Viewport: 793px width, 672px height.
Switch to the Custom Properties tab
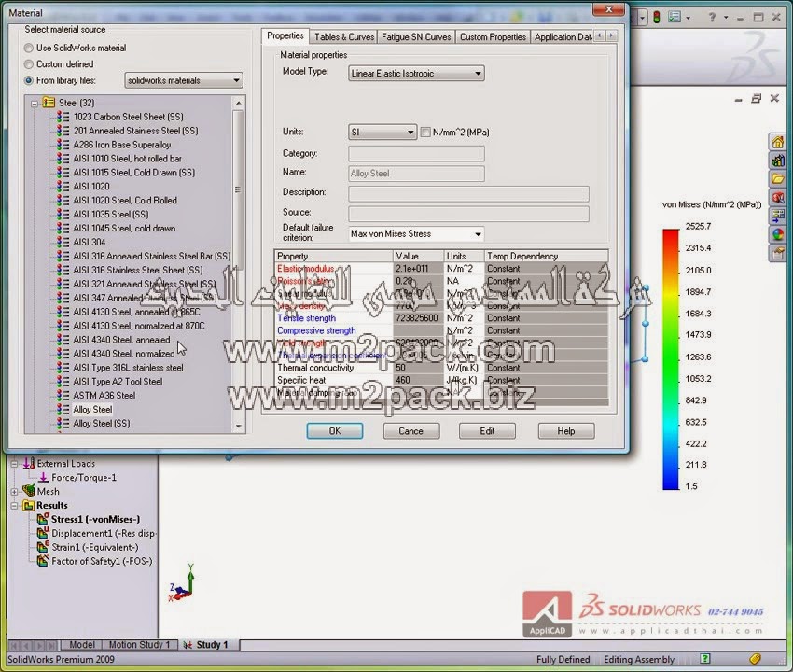coord(493,37)
